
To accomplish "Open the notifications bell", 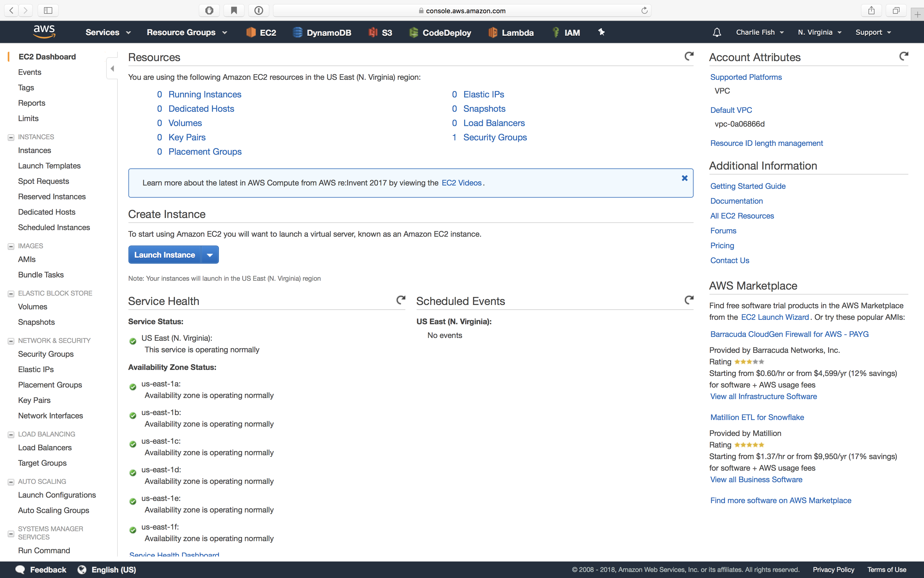I will pyautogui.click(x=717, y=32).
